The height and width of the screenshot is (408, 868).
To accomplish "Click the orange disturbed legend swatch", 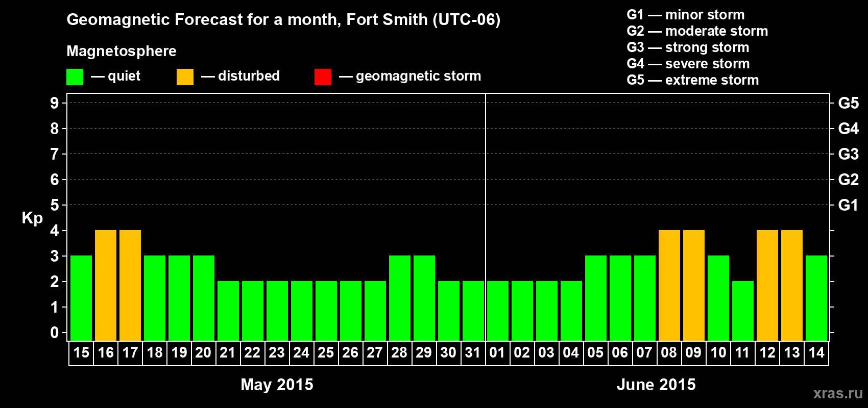I will [x=185, y=77].
